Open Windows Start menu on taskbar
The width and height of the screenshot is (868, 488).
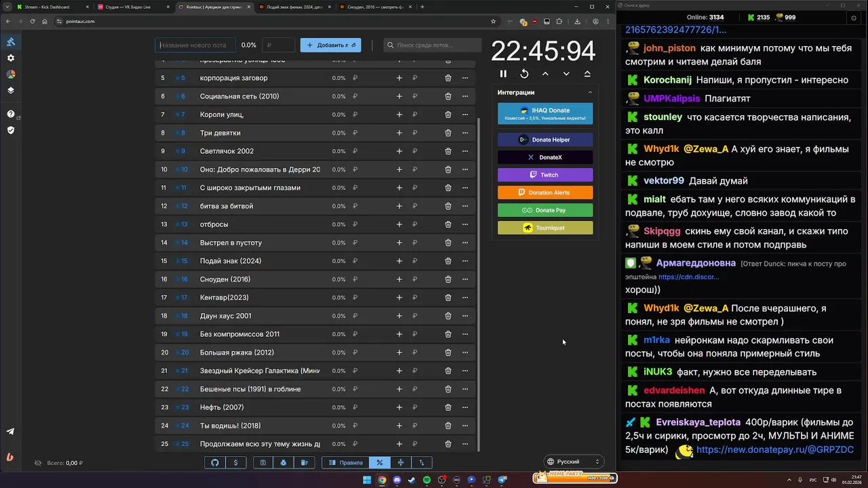pos(367,480)
